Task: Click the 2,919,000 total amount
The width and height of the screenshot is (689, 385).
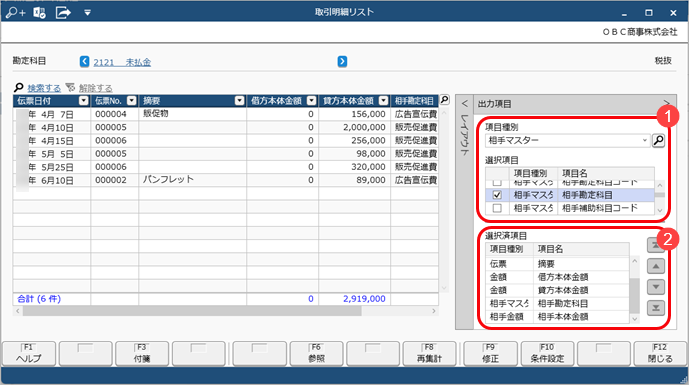Action: 364,299
